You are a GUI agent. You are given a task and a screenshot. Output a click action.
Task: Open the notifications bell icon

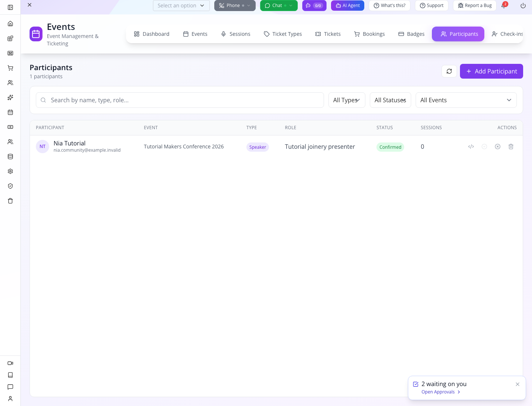tap(504, 6)
